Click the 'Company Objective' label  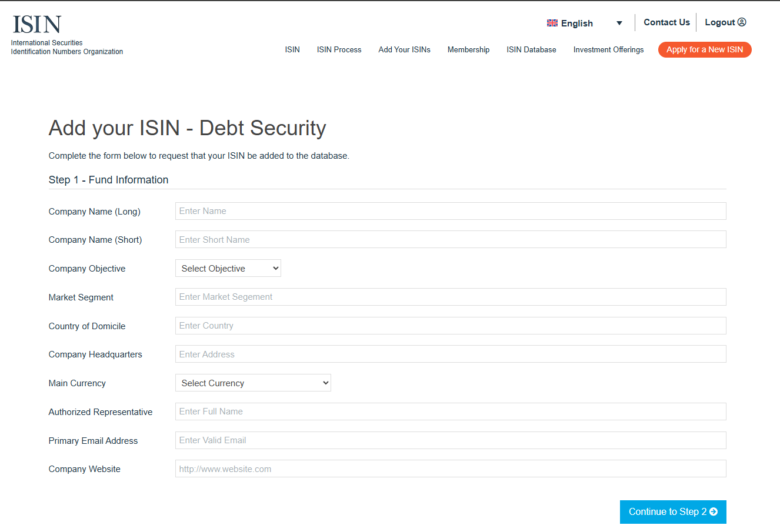pos(87,269)
